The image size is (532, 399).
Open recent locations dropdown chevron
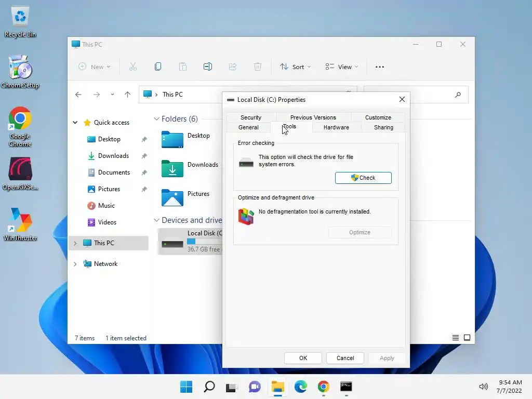pyautogui.click(x=112, y=95)
